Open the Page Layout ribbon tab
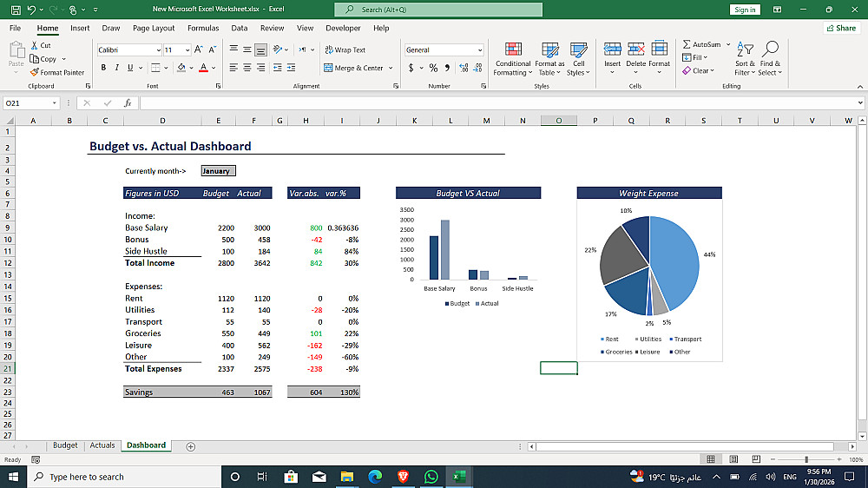Image resolution: width=868 pixels, height=488 pixels. coord(154,28)
